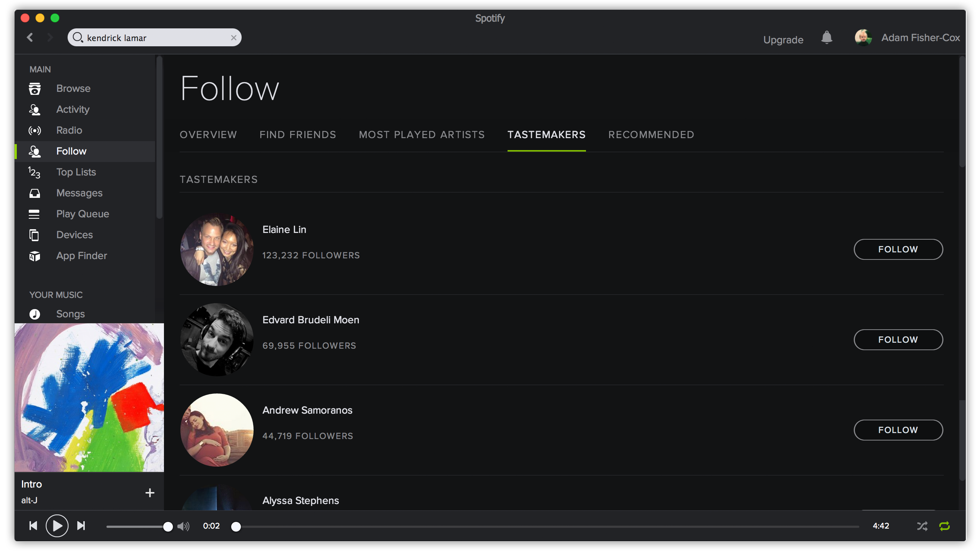Screen dimensions: 980x554
Task: Click the song progress handle
Action: coord(236,527)
